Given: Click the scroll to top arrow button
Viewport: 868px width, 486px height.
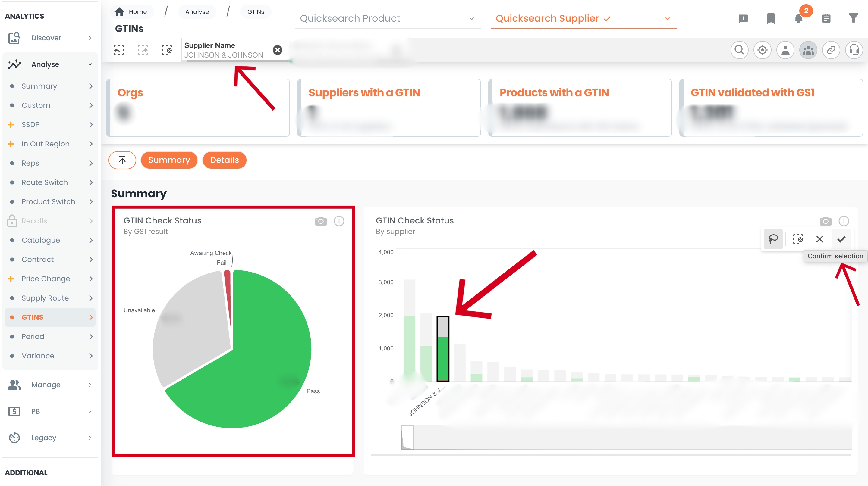Looking at the screenshot, I should [122, 160].
